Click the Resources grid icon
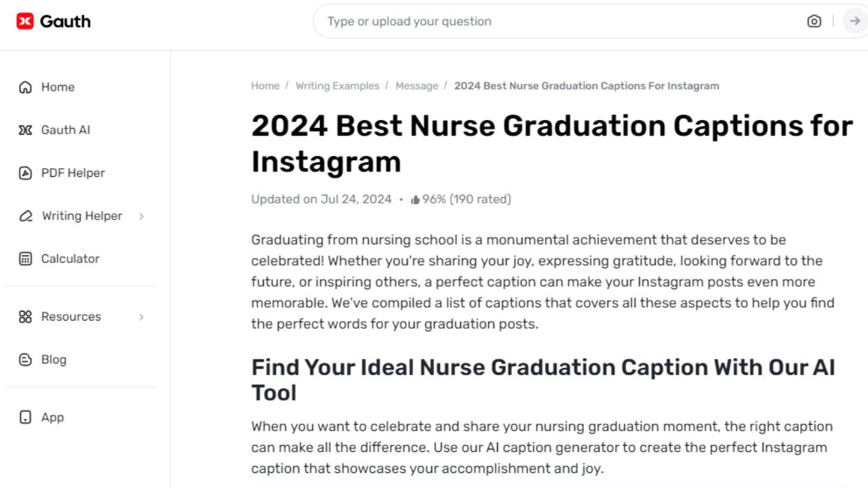The image size is (868, 488). click(x=25, y=317)
